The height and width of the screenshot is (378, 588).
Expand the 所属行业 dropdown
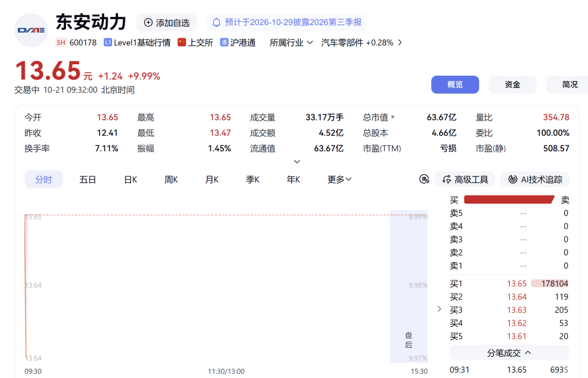point(291,42)
